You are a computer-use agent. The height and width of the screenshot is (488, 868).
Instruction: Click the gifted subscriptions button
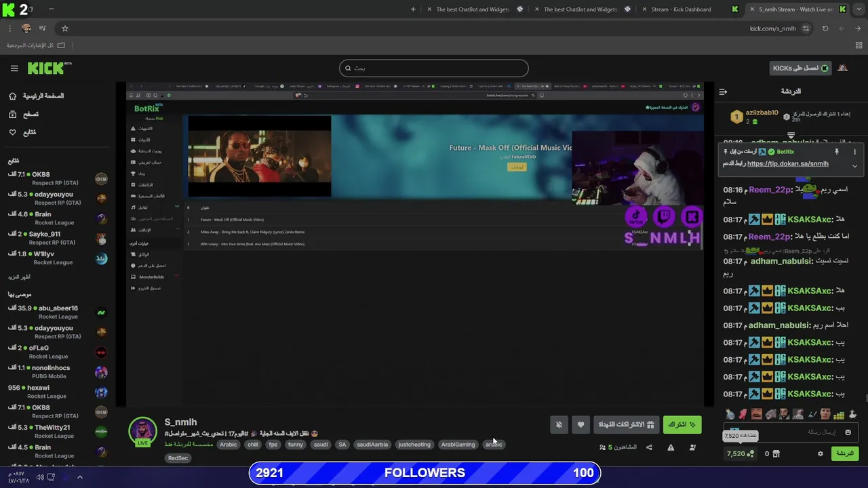pos(626,425)
